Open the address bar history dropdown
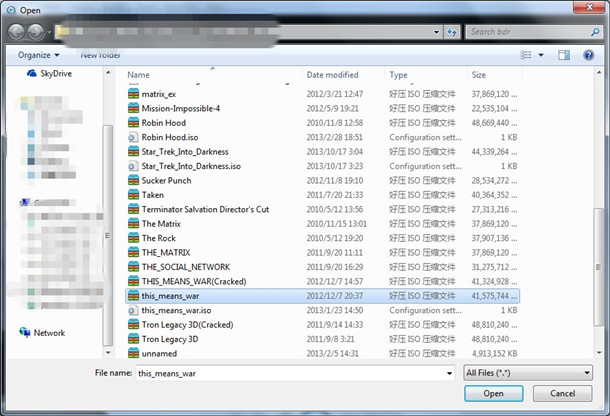610x416 pixels. click(x=436, y=32)
